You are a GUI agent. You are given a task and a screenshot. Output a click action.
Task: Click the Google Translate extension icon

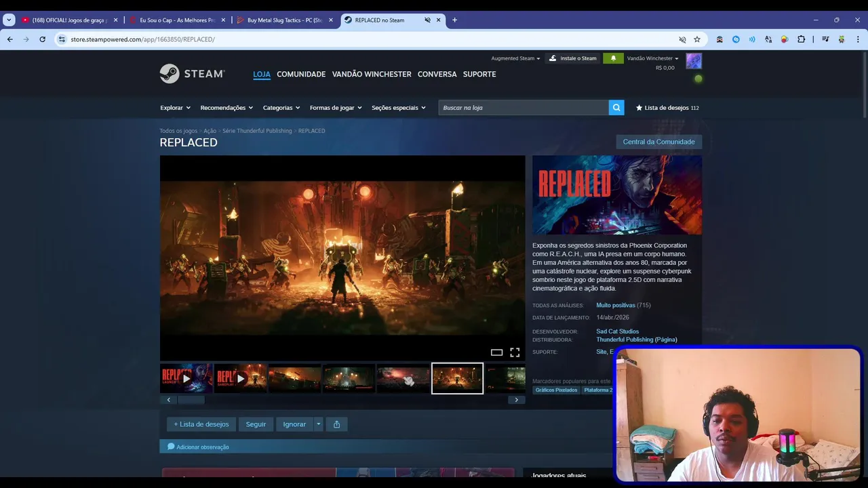click(768, 39)
